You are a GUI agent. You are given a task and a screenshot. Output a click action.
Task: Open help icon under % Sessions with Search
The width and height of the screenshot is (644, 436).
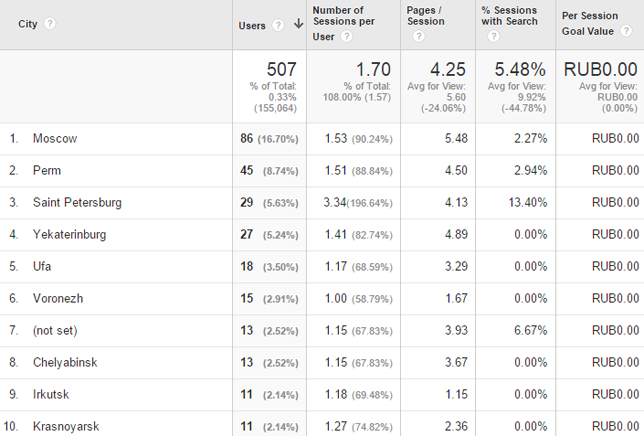point(494,37)
